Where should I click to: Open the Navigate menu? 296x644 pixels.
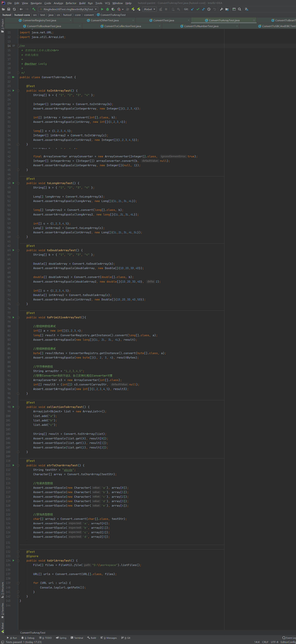pos(36,3)
